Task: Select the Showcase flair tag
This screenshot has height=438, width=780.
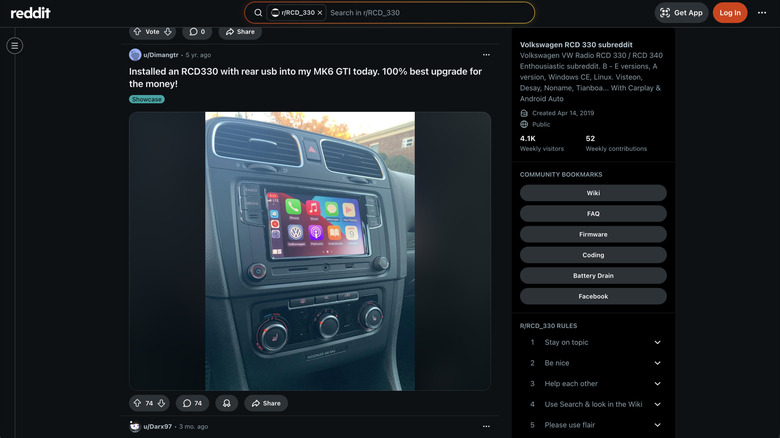Action: (x=147, y=99)
